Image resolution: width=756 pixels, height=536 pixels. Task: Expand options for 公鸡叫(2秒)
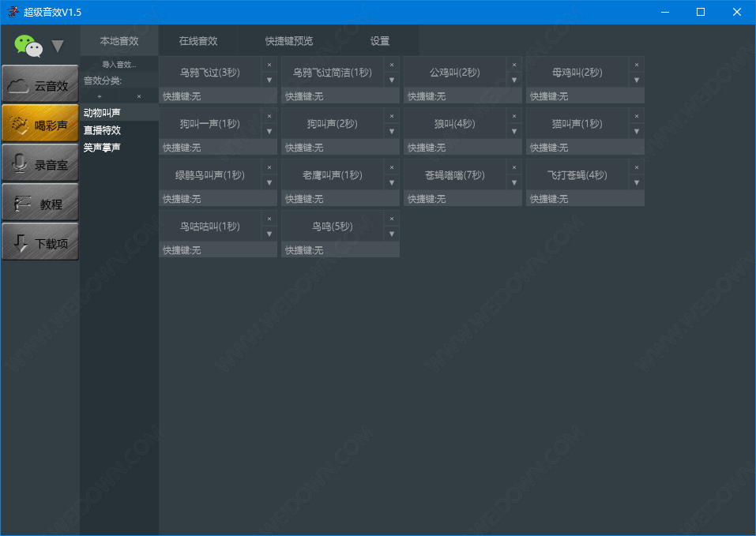click(514, 80)
